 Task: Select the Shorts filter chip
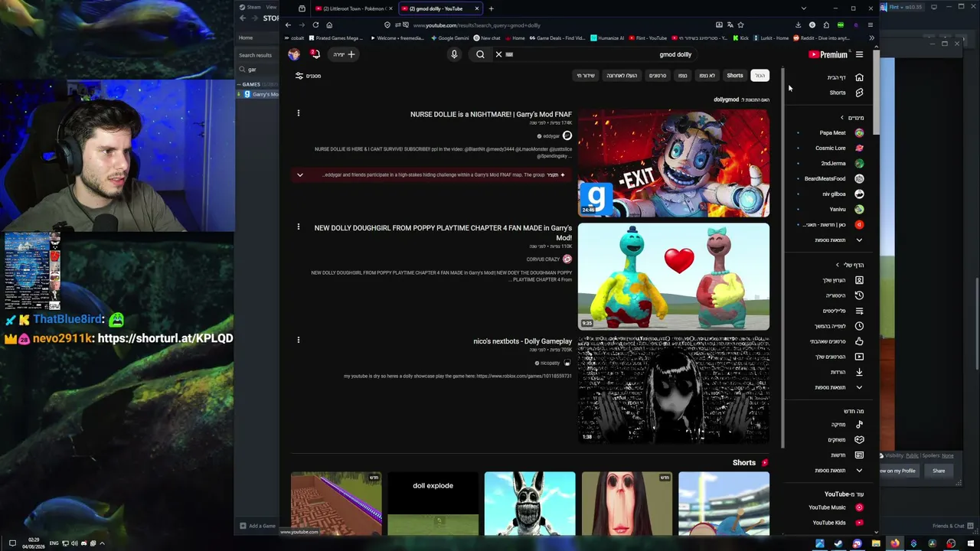pyautogui.click(x=735, y=76)
